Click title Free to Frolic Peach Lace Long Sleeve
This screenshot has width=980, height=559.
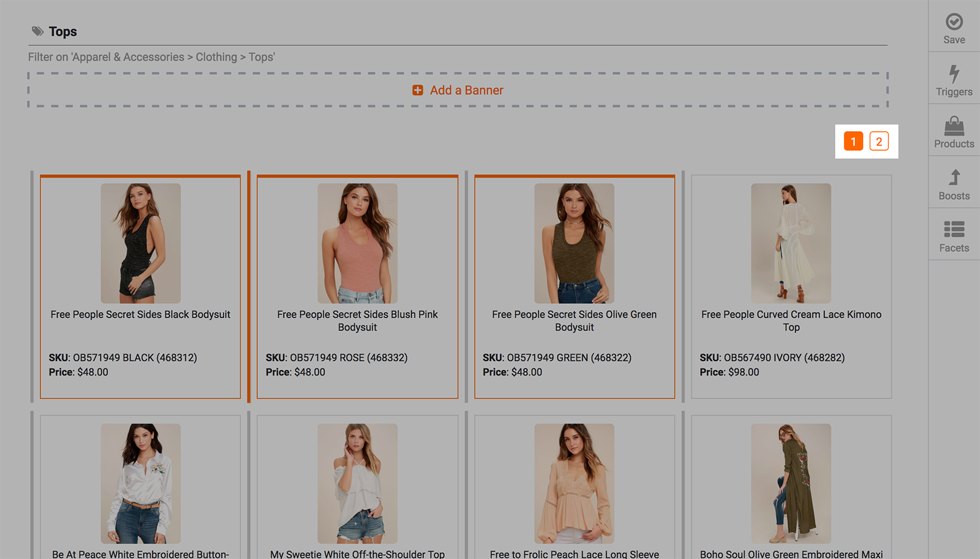point(575,554)
